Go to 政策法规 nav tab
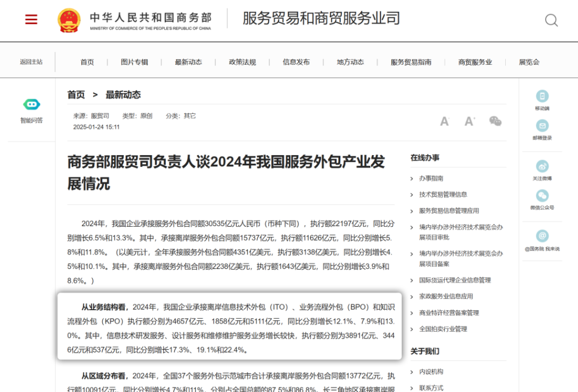The image size is (578, 392). point(242,62)
